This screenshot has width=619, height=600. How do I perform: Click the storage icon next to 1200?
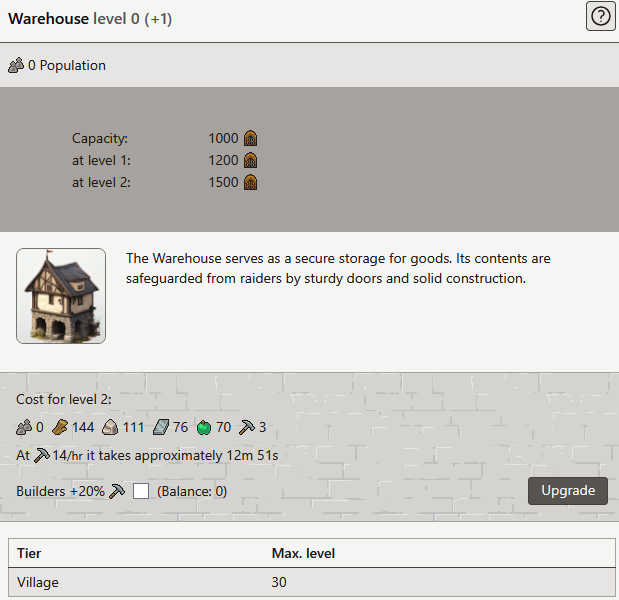point(251,161)
